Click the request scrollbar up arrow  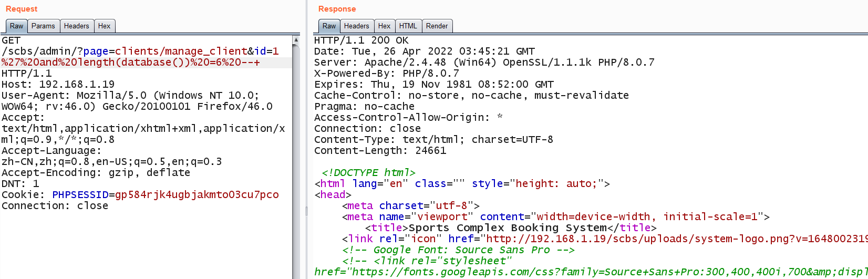[296, 40]
